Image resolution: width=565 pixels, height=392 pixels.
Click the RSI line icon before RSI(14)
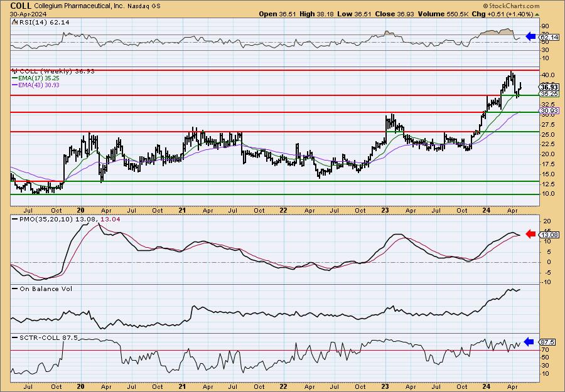pyautogui.click(x=15, y=23)
